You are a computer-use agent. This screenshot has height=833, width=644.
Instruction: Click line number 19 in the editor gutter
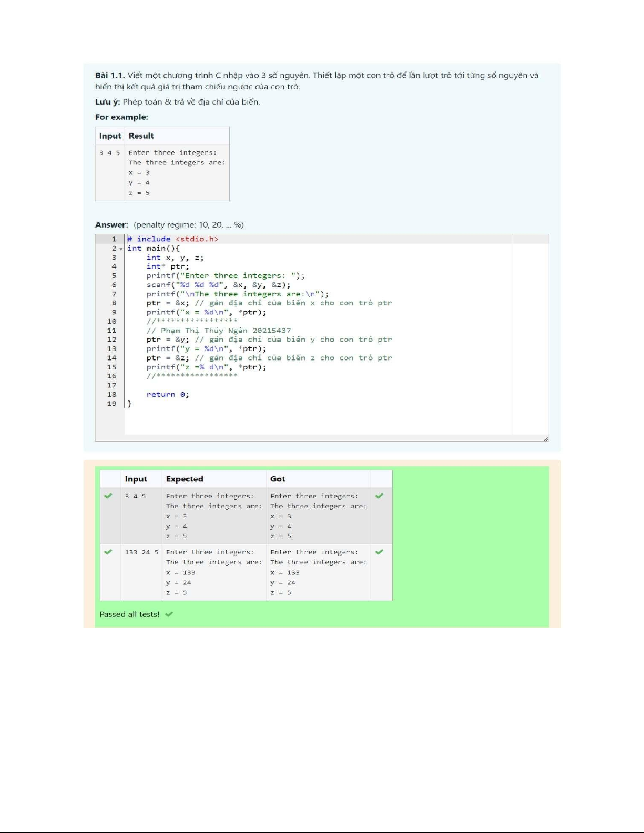tap(111, 404)
